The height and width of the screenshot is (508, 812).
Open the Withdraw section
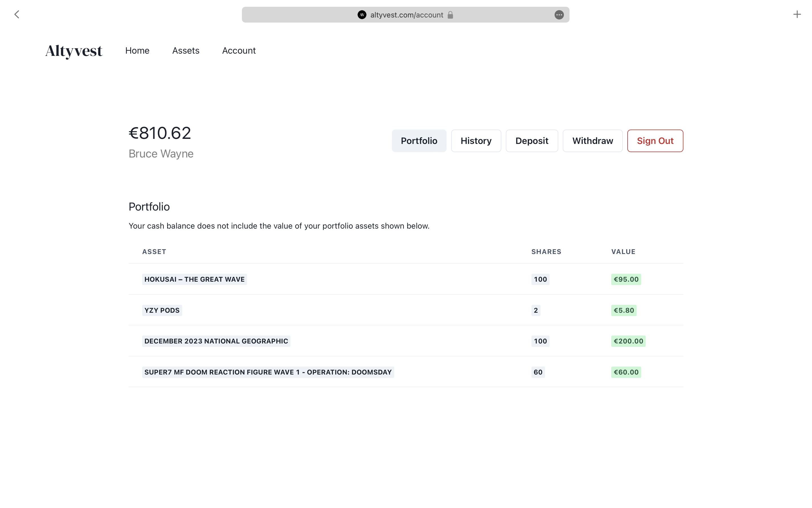[593, 141]
